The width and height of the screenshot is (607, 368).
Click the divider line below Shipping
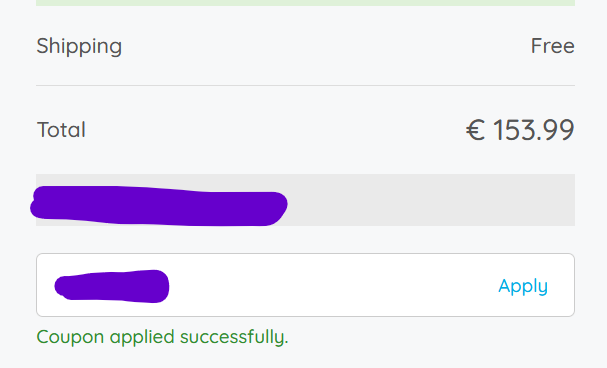coord(305,86)
